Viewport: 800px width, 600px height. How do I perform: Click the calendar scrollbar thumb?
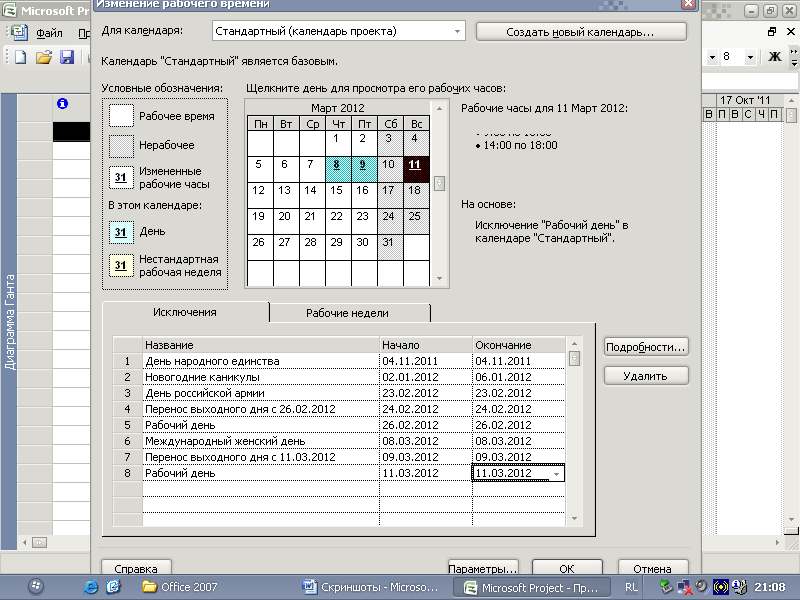439,183
